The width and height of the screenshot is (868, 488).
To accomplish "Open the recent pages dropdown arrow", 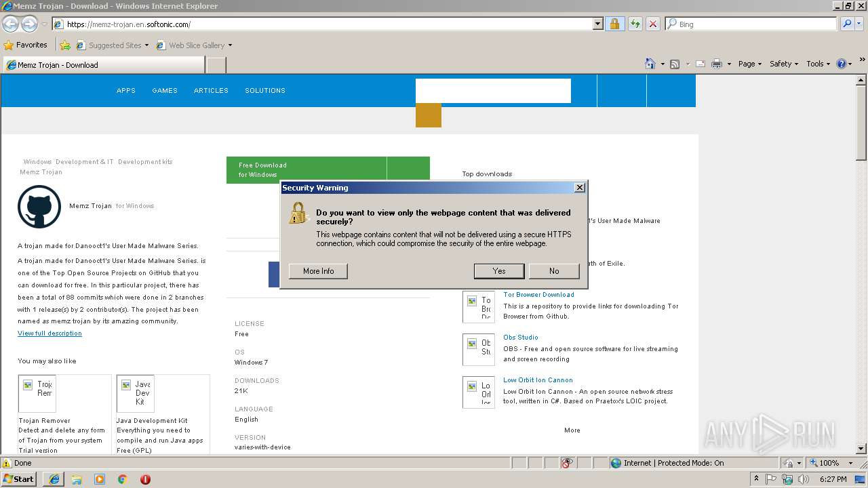I will [44, 24].
